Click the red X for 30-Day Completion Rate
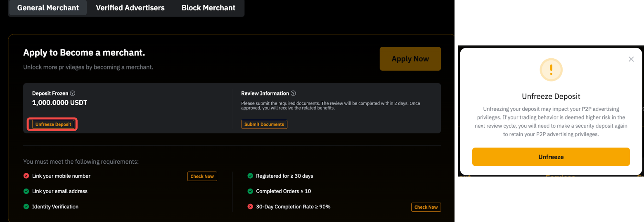The width and height of the screenshot is (644, 222). (x=250, y=207)
